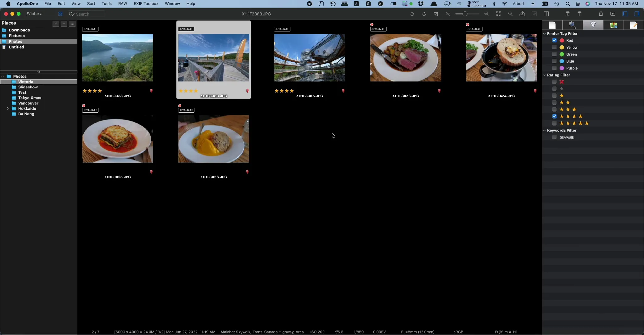Image resolution: width=644 pixels, height=335 pixels.
Task: Check the rejected red X rating filter
Action: point(554,82)
